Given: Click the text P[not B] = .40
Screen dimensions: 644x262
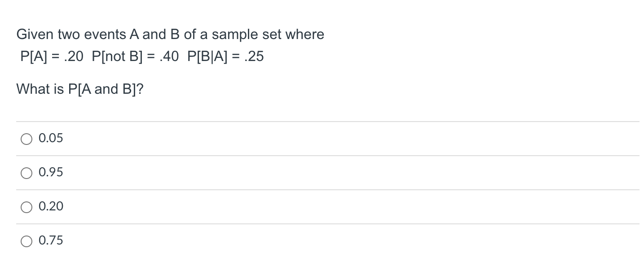Looking at the screenshot, I should pos(135,57).
